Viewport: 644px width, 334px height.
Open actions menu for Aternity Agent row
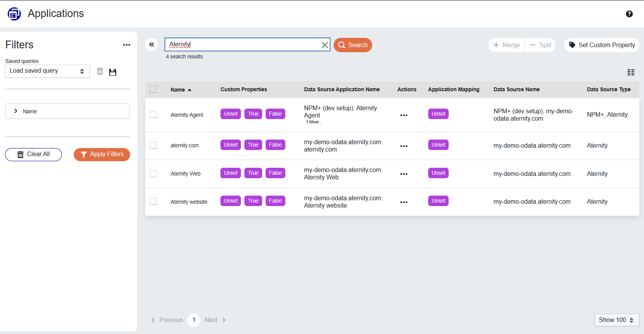(403, 115)
